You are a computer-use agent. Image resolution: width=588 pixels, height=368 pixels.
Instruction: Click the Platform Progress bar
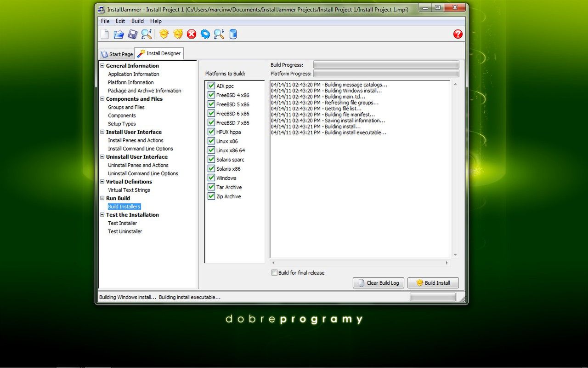pyautogui.click(x=386, y=74)
